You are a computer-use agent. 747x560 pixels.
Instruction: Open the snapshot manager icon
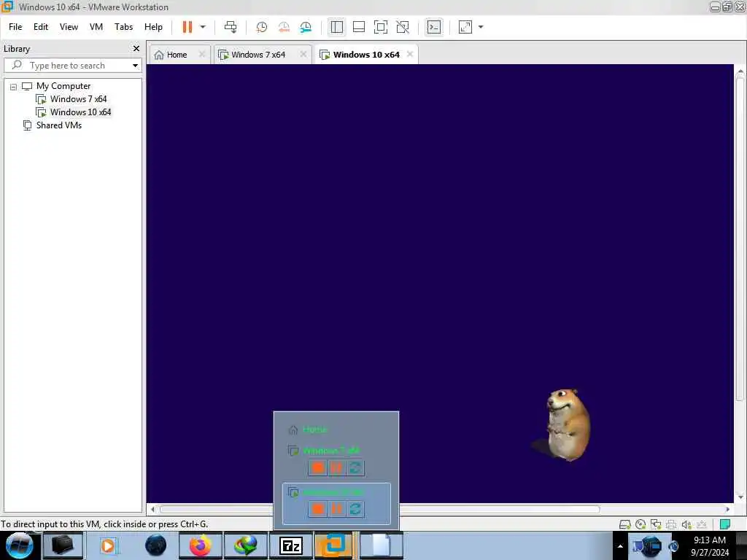pos(306,27)
